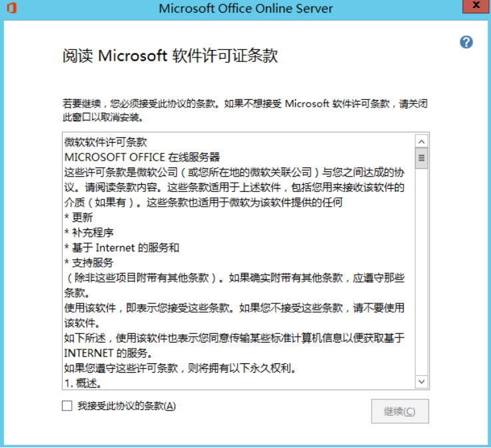Screen dimensions: 491x448
Task: Tick the 我接受此协议的条款 checkbox
Action: [67, 406]
